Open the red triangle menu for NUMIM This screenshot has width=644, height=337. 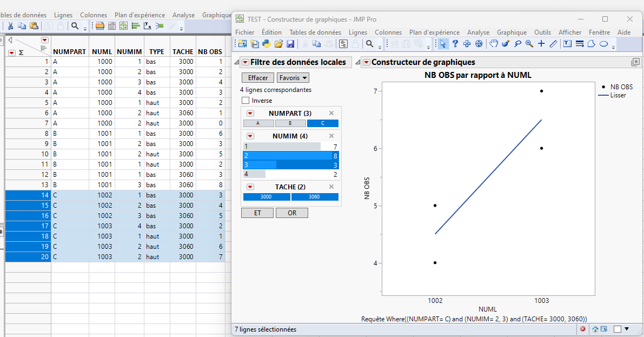250,136
